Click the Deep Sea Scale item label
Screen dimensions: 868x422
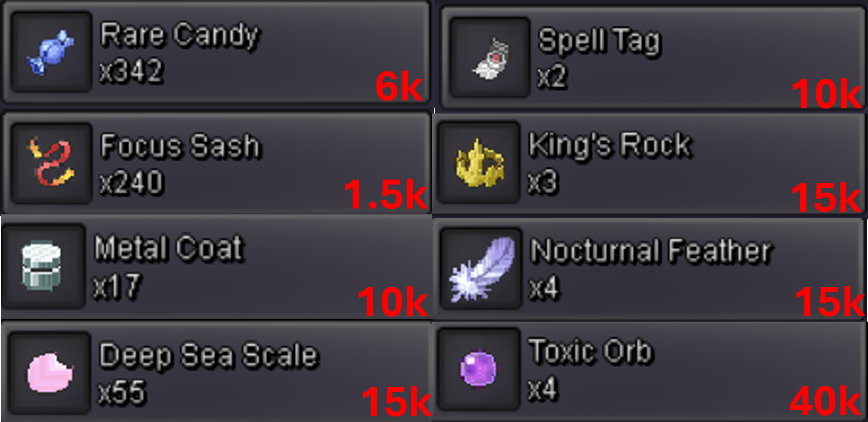209,356
